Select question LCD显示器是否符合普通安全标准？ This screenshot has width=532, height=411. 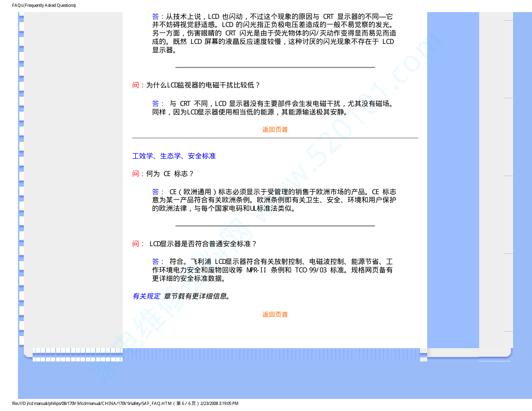click(203, 244)
